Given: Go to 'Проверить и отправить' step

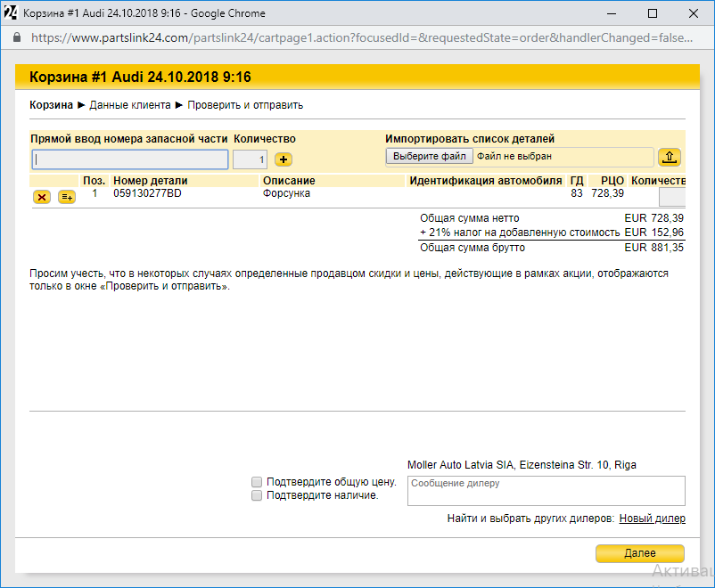Looking at the screenshot, I should [245, 105].
